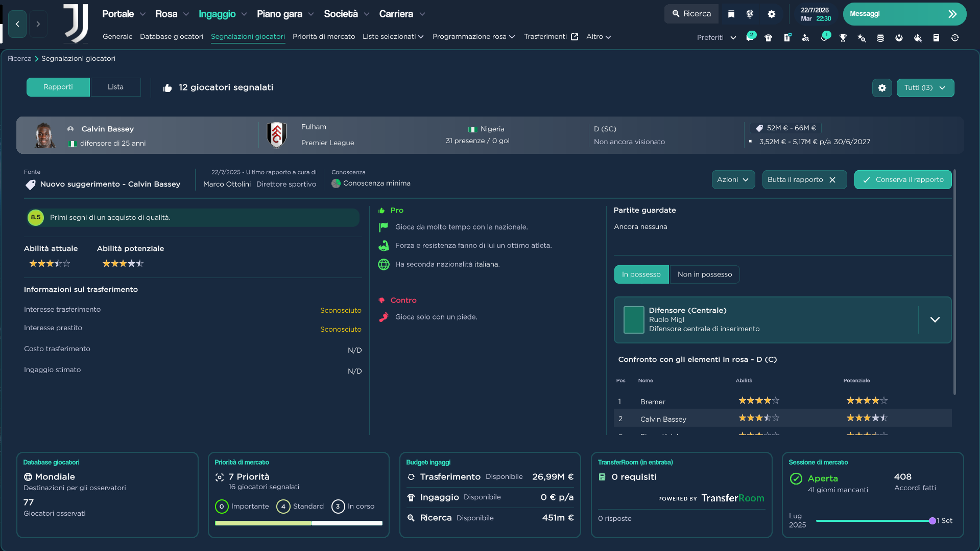Click Conserva il rapporto
980x551 pixels.
(902, 179)
